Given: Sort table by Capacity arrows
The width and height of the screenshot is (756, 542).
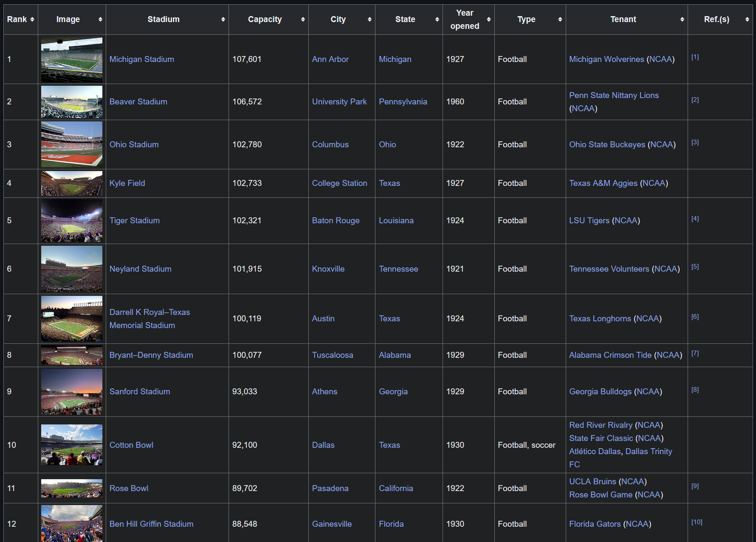Looking at the screenshot, I should [303, 20].
